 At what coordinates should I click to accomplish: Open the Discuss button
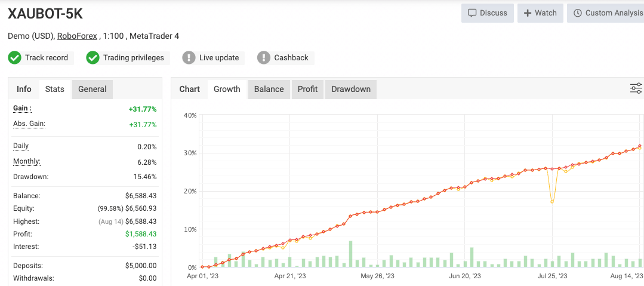pos(488,13)
